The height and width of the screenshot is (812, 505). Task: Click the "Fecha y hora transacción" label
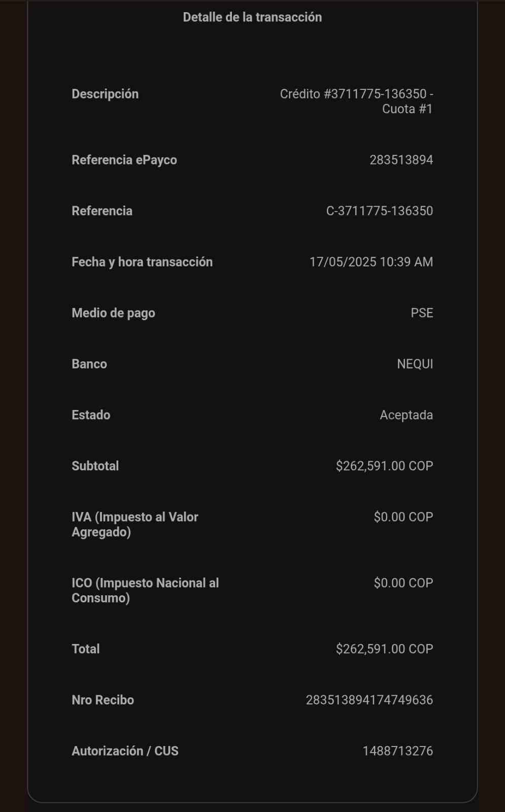142,262
